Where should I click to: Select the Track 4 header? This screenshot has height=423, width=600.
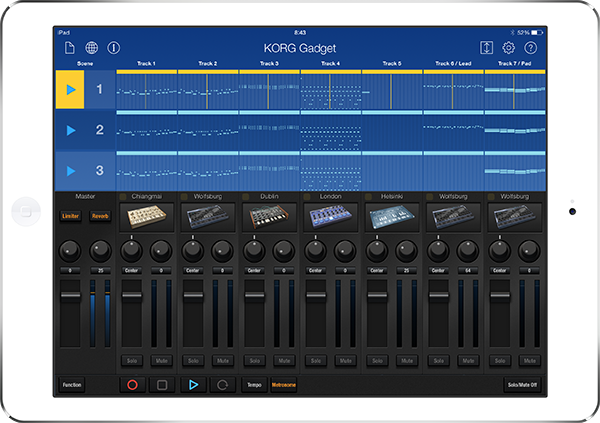point(331,64)
